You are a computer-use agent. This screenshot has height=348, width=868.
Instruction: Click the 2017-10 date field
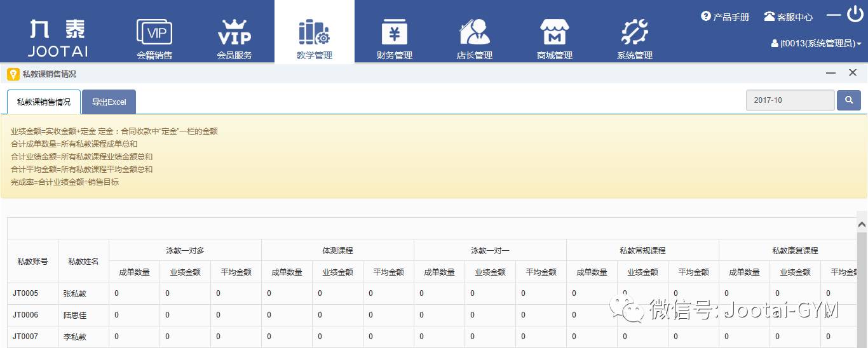(790, 100)
